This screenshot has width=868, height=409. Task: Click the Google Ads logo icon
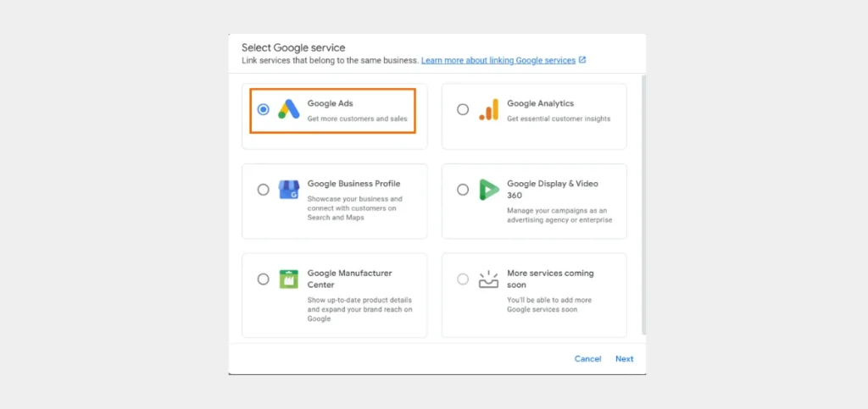[x=288, y=109]
